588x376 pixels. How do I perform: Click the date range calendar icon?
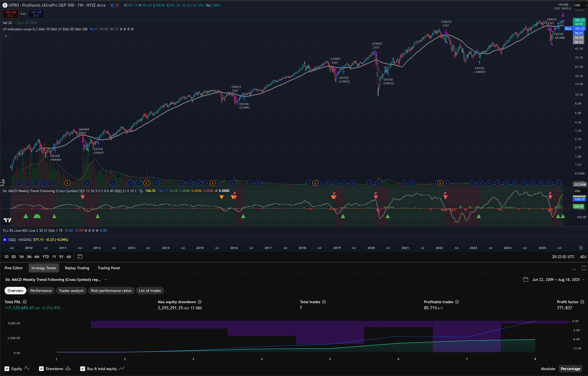click(526, 279)
